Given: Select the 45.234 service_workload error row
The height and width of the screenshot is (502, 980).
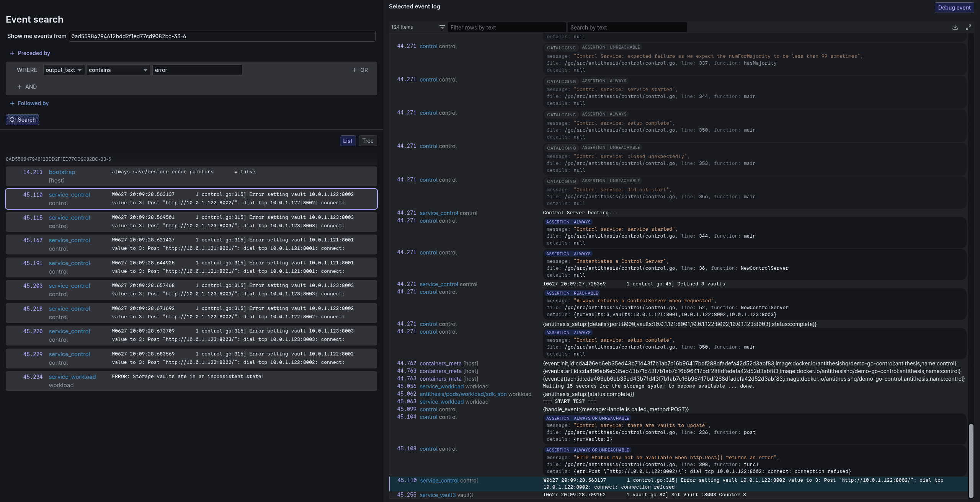Looking at the screenshot, I should click(x=191, y=381).
